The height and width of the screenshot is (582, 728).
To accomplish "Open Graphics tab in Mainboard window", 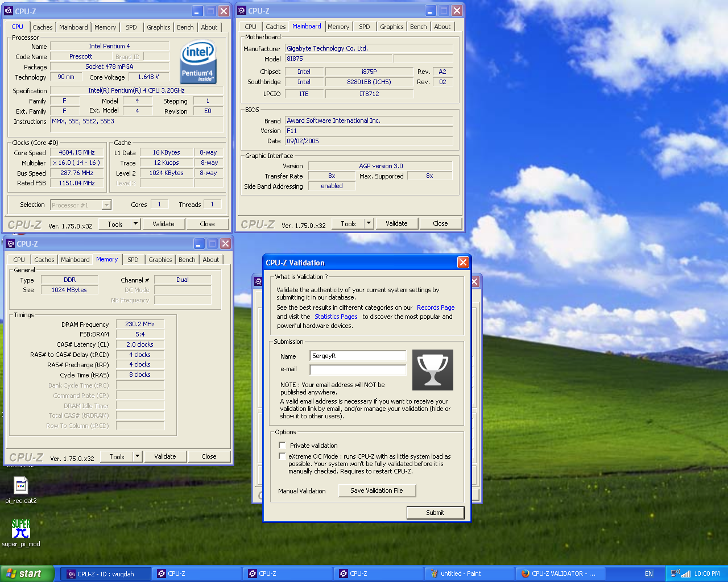I will tap(392, 27).
